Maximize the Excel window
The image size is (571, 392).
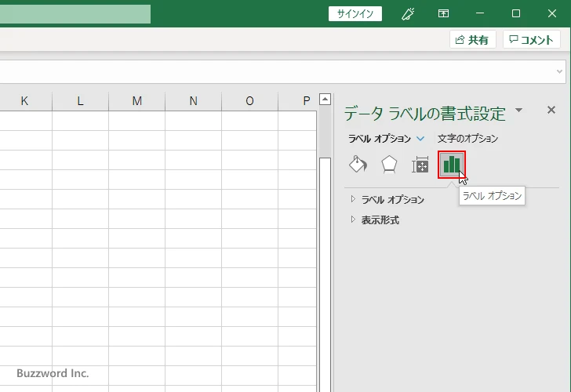pos(515,13)
